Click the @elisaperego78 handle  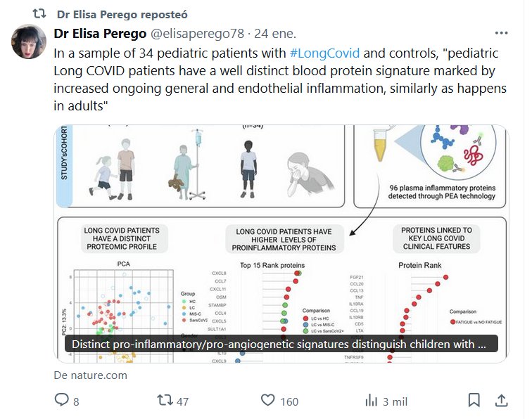point(205,34)
